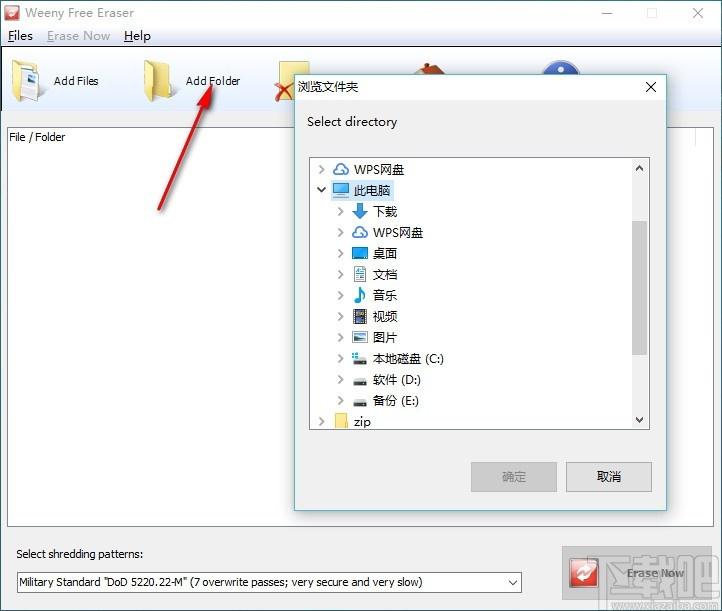Viewport: 722px width, 611px height.
Task: Click the 图片 picture icon
Action: point(360,337)
